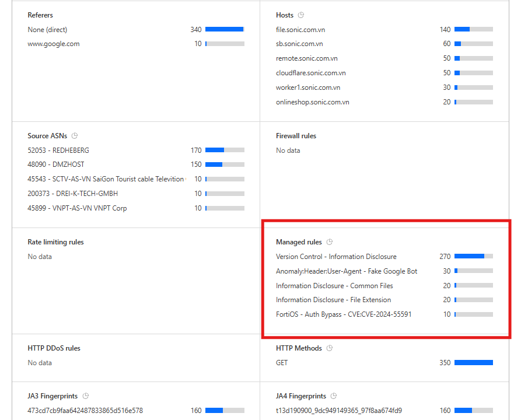The height and width of the screenshot is (420, 514).
Task: Open the FortiOS Auth Bypass CVE-2024-55591 rule
Action: pos(344,314)
